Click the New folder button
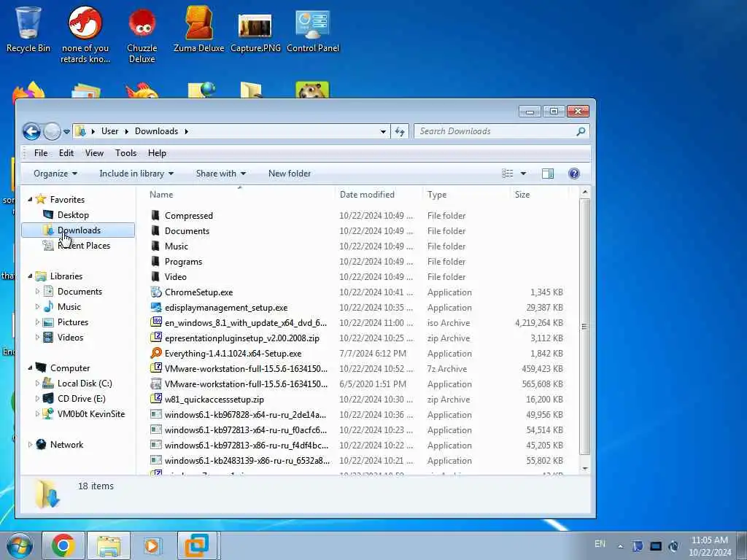747x560 pixels. tap(289, 174)
